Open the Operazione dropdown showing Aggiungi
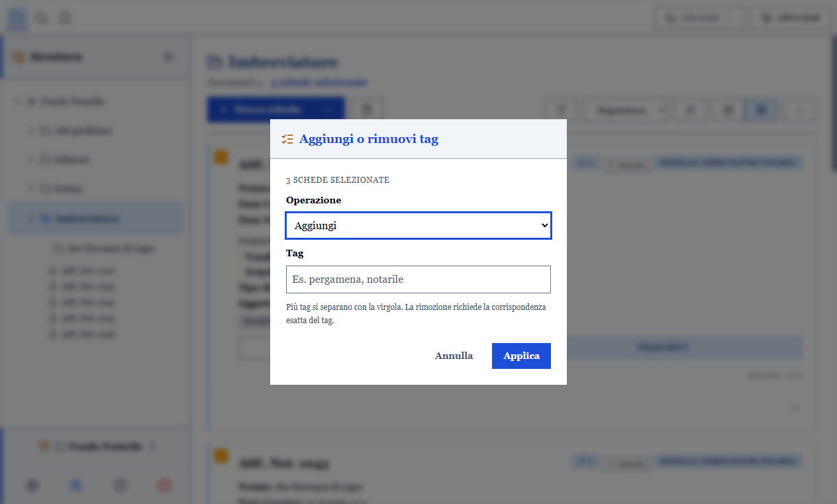Screen dimensions: 837x504 [x=418, y=226]
